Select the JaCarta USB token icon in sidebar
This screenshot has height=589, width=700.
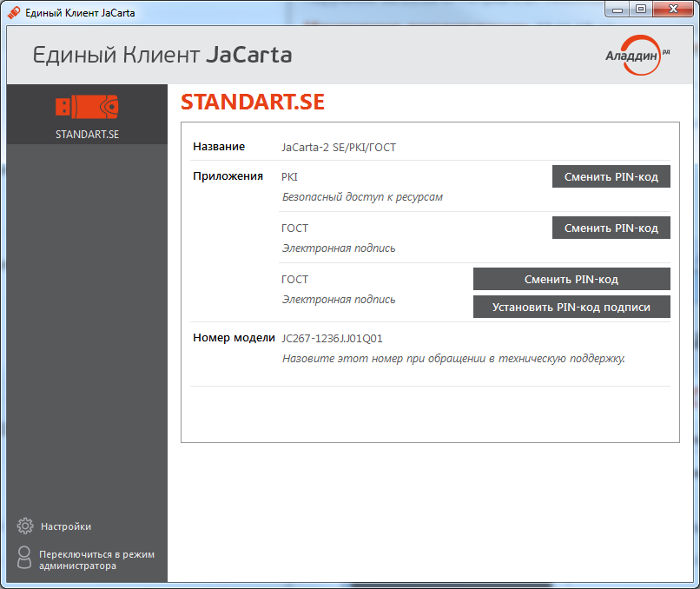87,107
